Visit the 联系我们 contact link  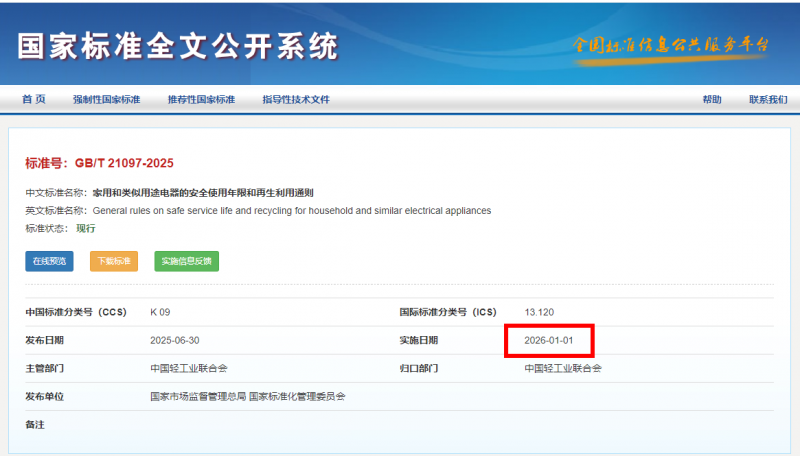(767, 100)
